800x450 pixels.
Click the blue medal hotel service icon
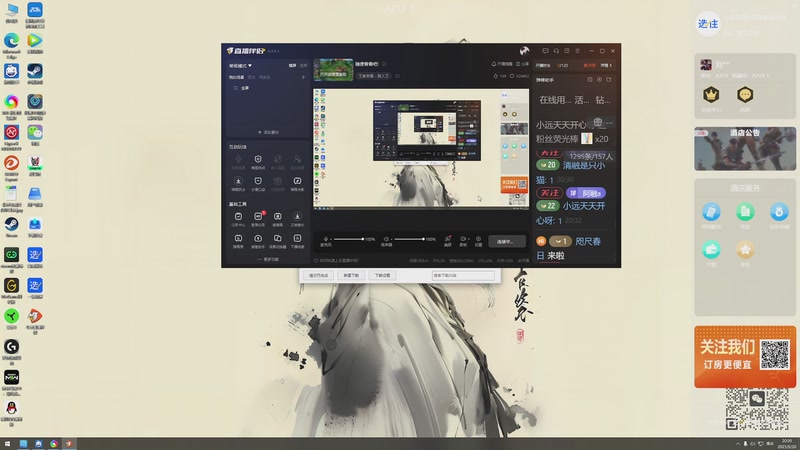coord(779,212)
